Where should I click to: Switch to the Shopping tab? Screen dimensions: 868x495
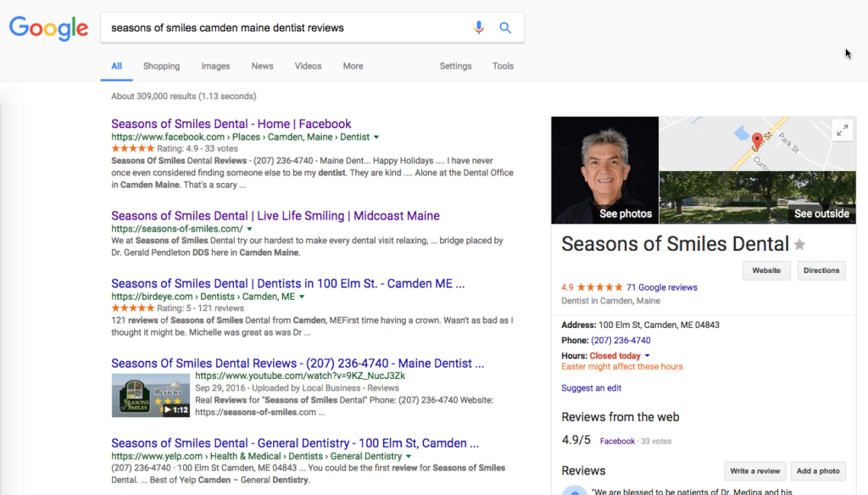pyautogui.click(x=162, y=66)
